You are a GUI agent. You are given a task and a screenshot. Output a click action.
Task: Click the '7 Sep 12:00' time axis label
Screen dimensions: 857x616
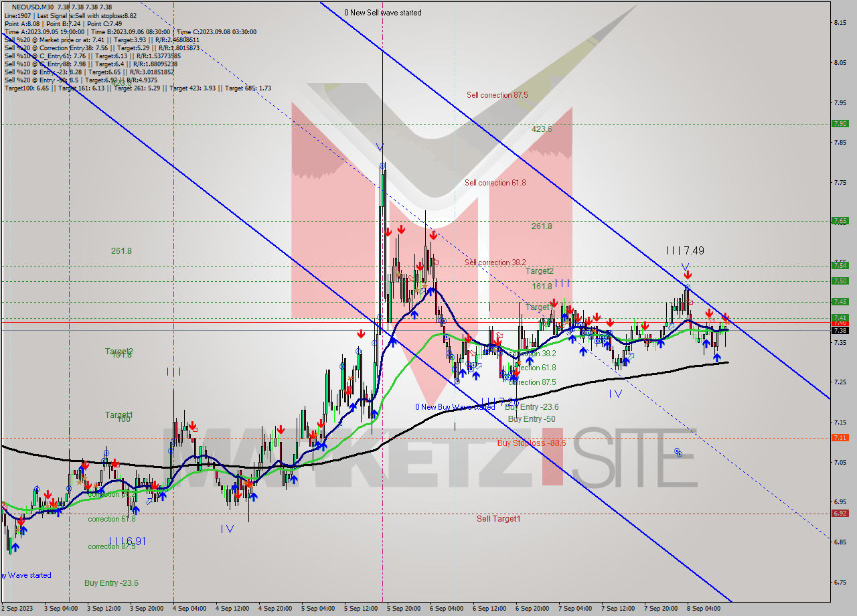(x=618, y=609)
